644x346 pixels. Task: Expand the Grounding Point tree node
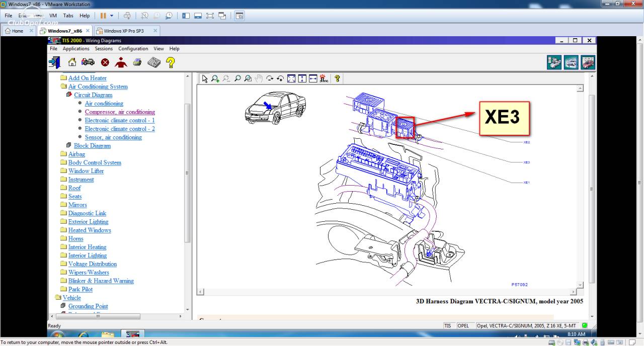[x=63, y=306]
